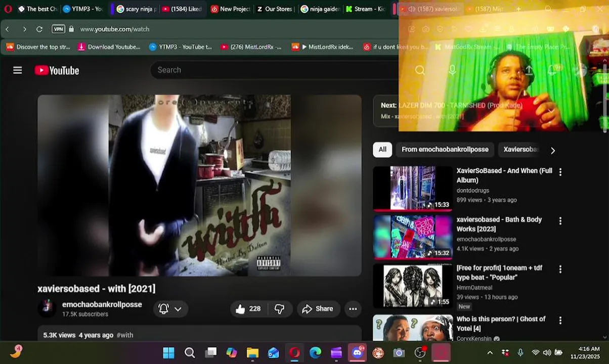Viewport: 609px width, 364px height.
Task: Reload the page with the refresh icon
Action: tap(39, 29)
